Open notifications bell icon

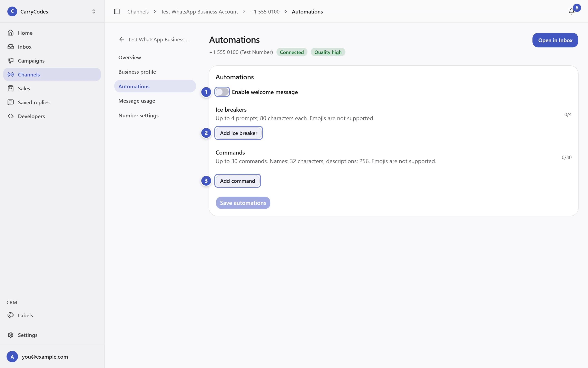point(571,11)
